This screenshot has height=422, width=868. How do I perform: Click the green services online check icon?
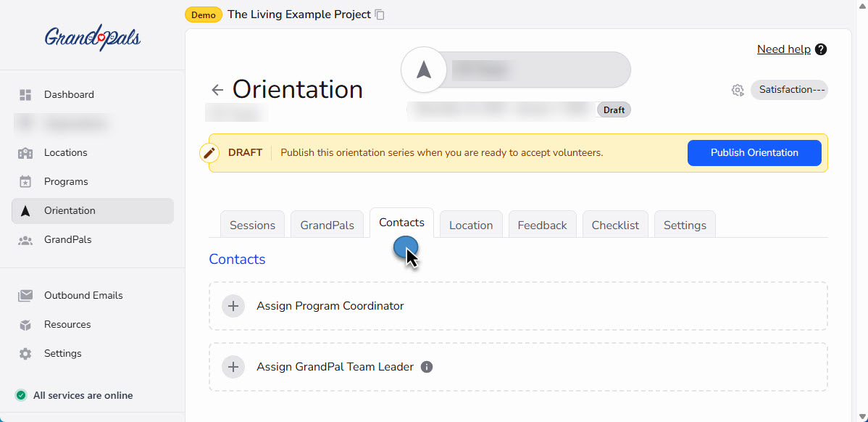point(21,395)
